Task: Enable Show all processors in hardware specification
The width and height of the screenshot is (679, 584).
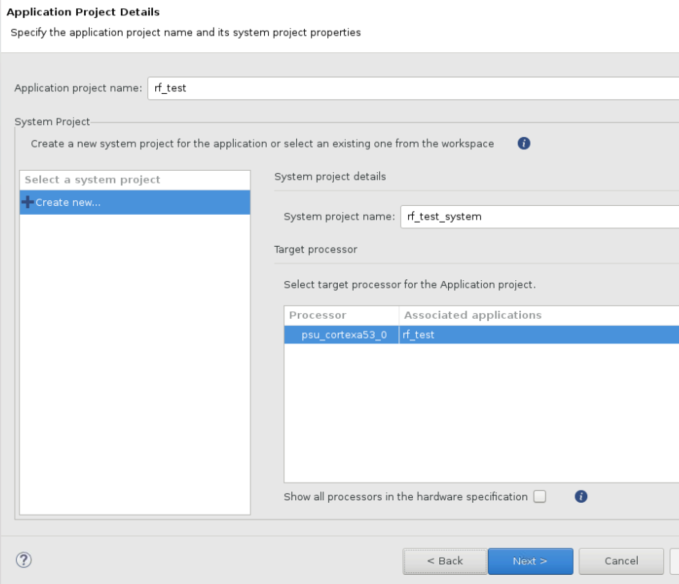Action: (x=540, y=497)
